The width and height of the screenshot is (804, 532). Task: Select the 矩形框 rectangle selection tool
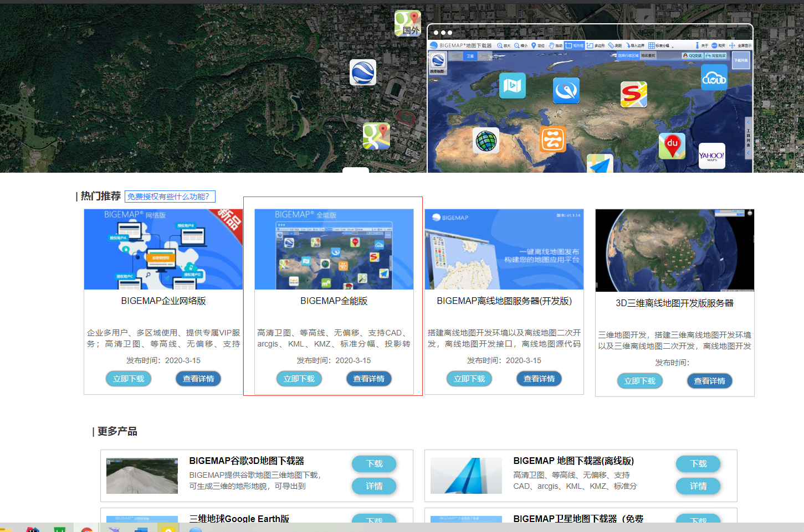coord(574,45)
